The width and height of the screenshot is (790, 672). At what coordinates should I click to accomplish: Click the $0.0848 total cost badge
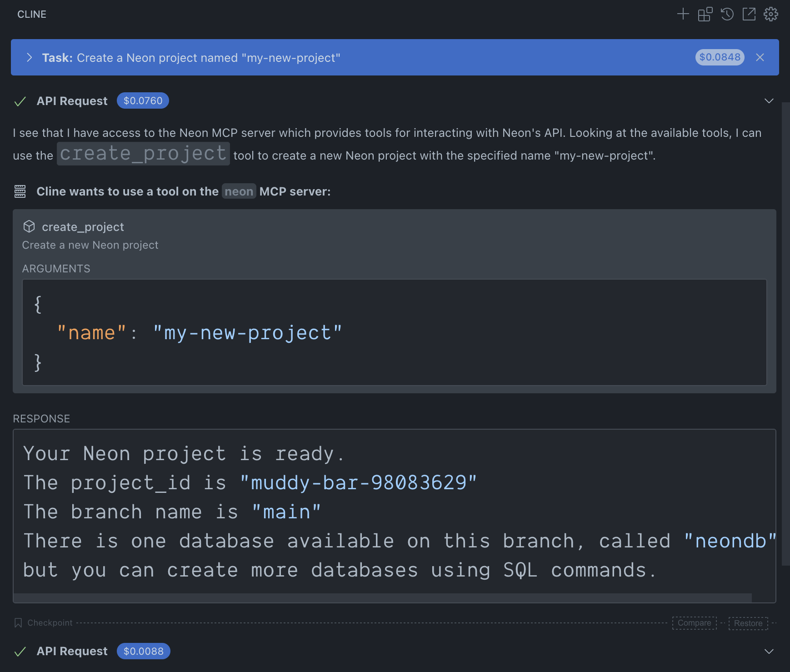tap(720, 57)
